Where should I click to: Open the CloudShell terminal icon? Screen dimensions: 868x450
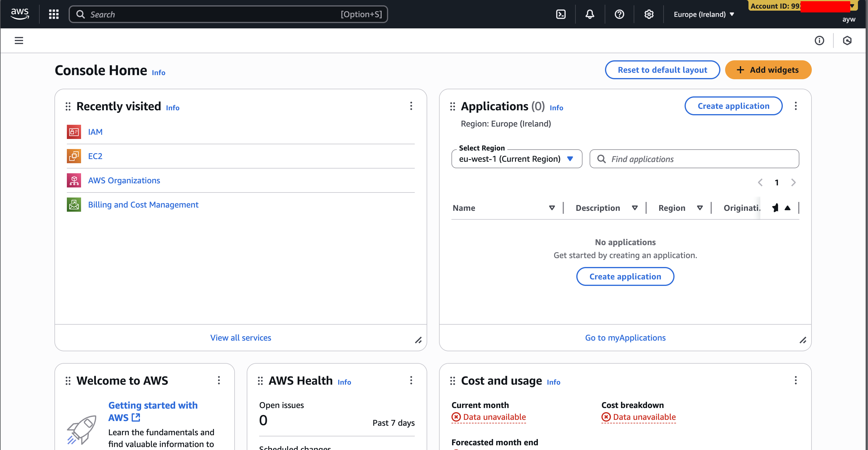tap(560, 14)
